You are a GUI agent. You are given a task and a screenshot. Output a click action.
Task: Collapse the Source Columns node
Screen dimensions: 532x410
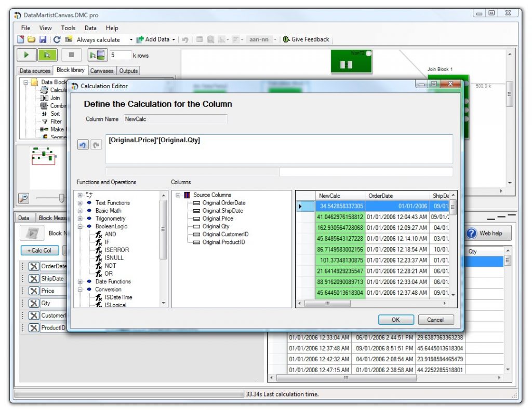coord(178,195)
